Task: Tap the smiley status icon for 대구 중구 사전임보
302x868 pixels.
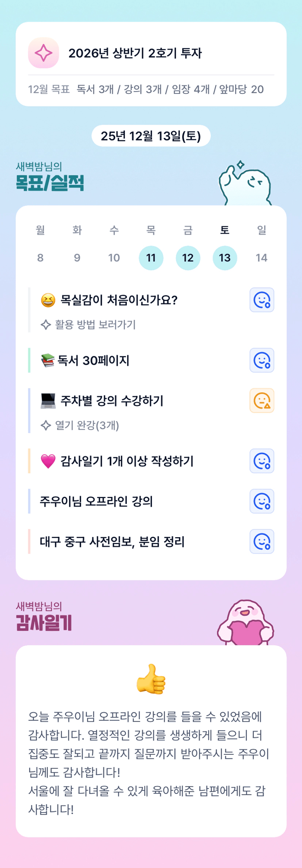Action: coord(261,541)
